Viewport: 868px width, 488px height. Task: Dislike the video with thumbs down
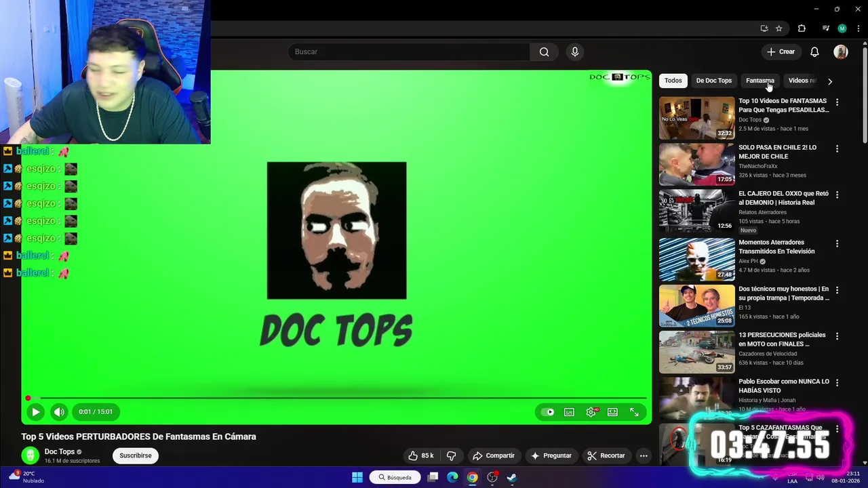tap(451, 455)
